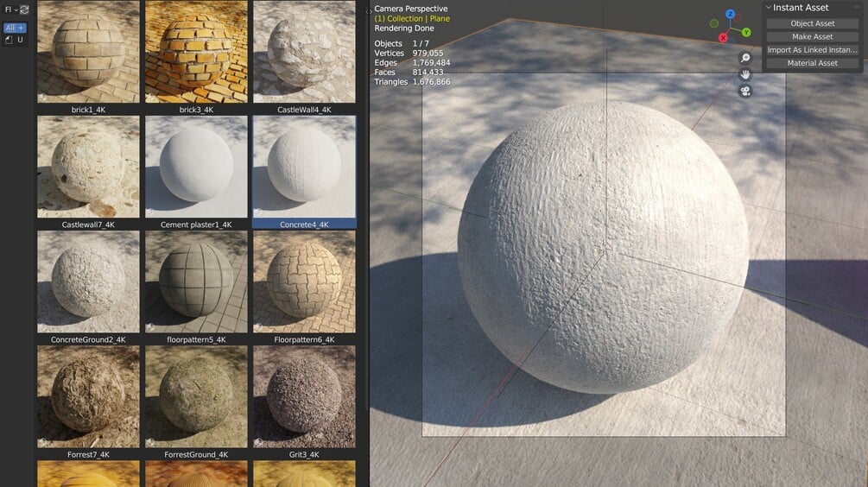Click the Faces 814,433 statistic
868x487 pixels.
(409, 72)
